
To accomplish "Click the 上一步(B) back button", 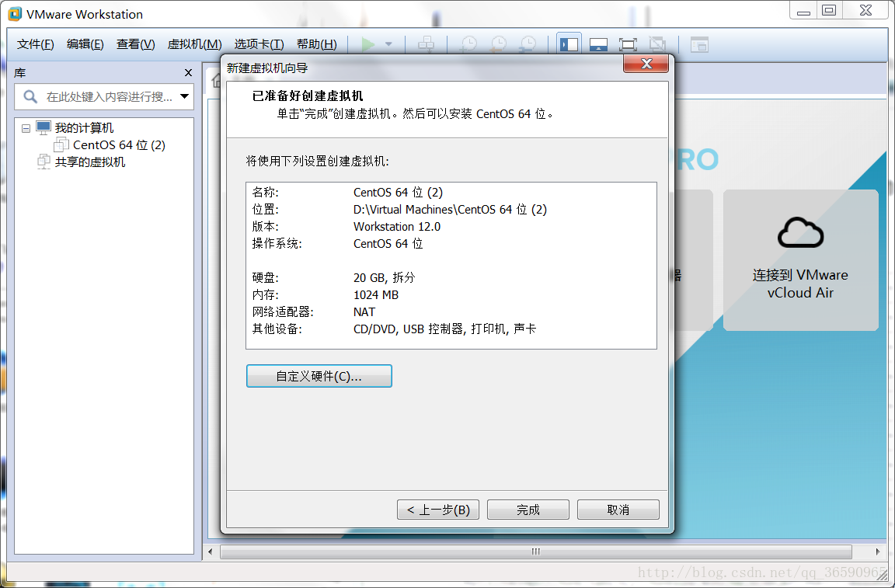I will (438, 510).
